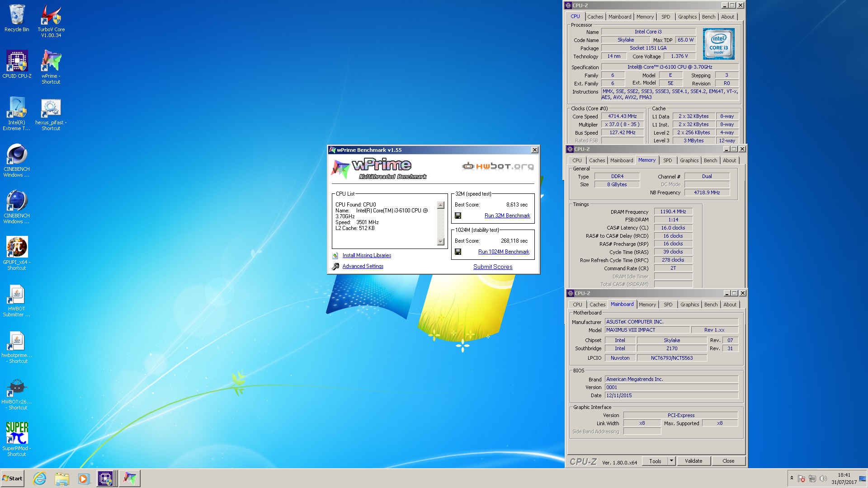
Task: Click Advanced Settings wrench icon
Action: 335,267
